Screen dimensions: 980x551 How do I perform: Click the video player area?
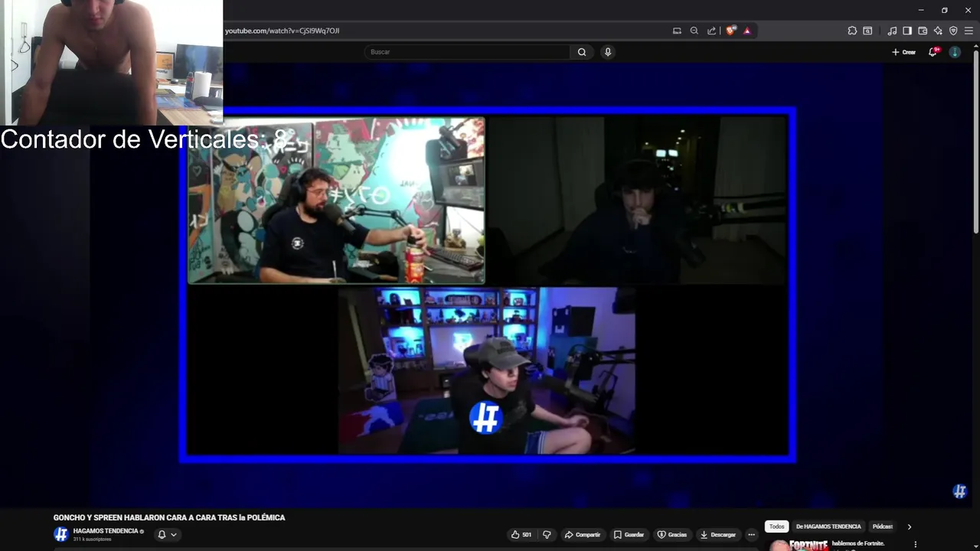[488, 285]
